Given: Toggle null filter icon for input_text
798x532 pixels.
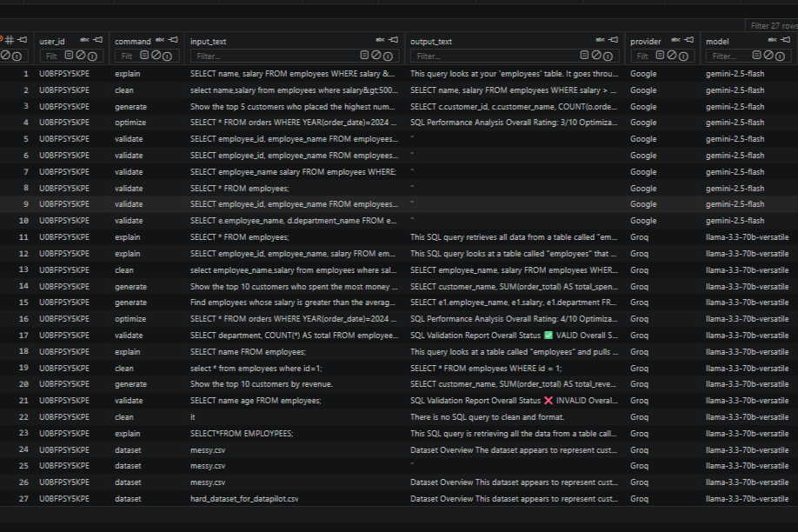Looking at the screenshot, I should (x=376, y=55).
